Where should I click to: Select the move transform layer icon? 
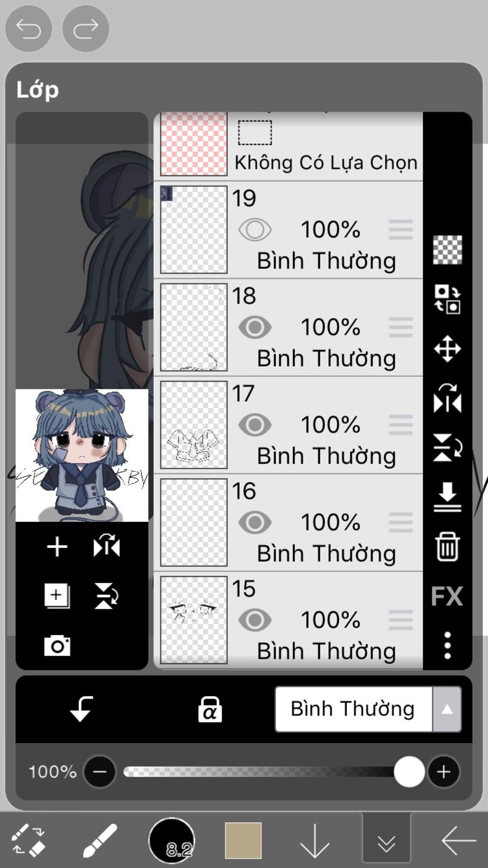coord(447,349)
